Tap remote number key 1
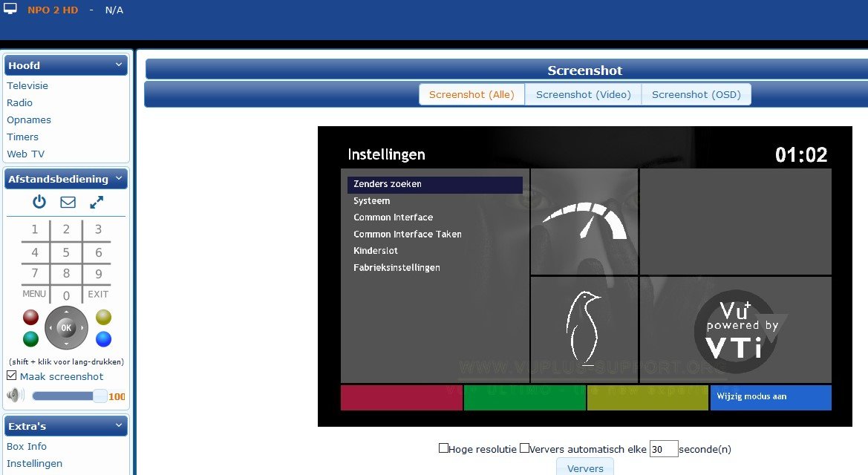 (x=35, y=229)
